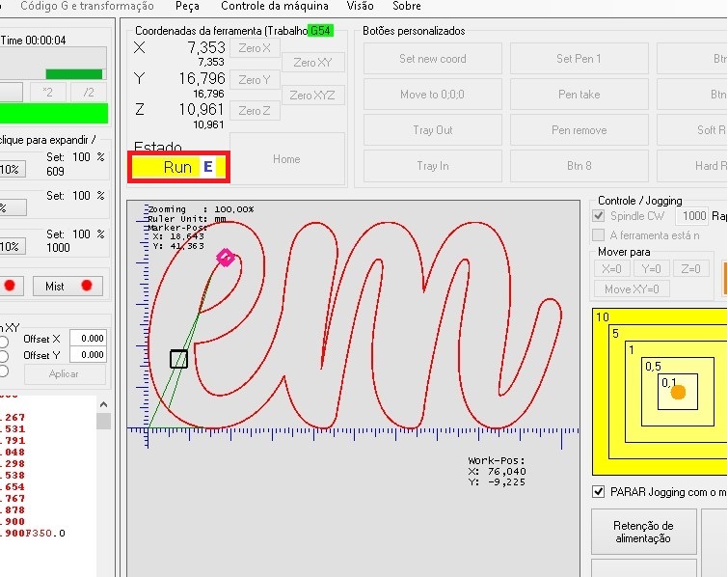Click the Zero XYZ button
The image size is (728, 577).
[312, 95]
